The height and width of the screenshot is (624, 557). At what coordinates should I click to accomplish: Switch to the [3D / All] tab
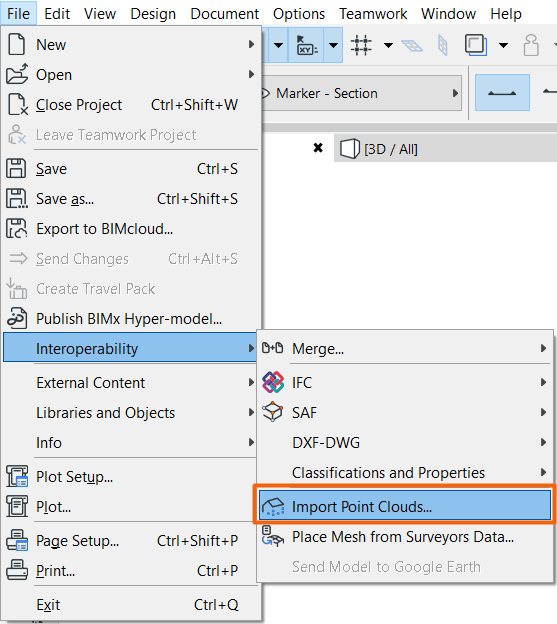coord(446,148)
